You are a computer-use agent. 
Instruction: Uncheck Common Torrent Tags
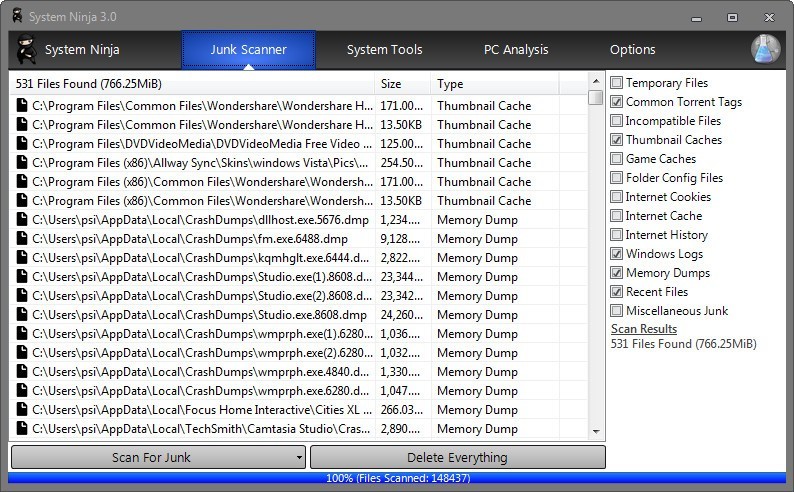pyautogui.click(x=616, y=102)
